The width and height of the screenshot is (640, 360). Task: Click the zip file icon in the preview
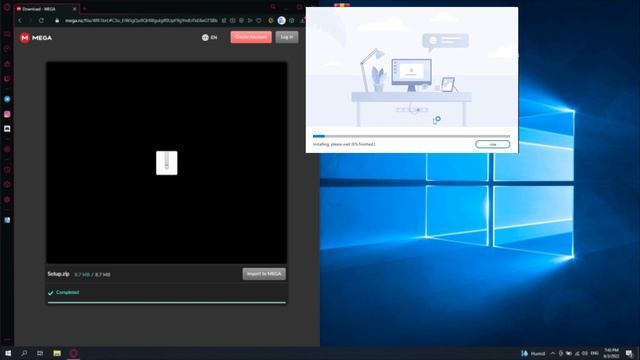(167, 163)
